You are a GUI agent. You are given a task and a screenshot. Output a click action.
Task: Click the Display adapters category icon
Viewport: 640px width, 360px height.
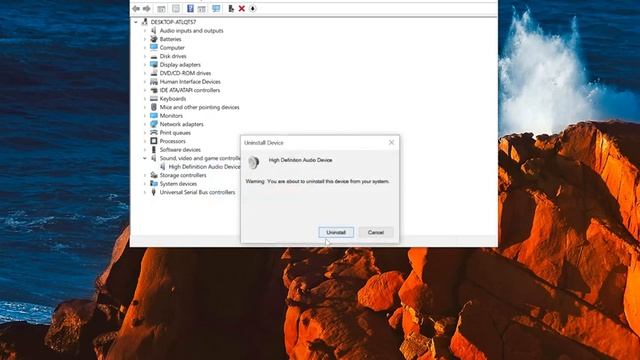tap(154, 64)
